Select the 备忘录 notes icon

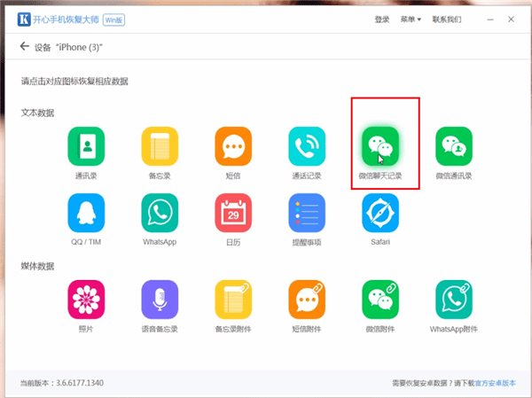click(160, 146)
